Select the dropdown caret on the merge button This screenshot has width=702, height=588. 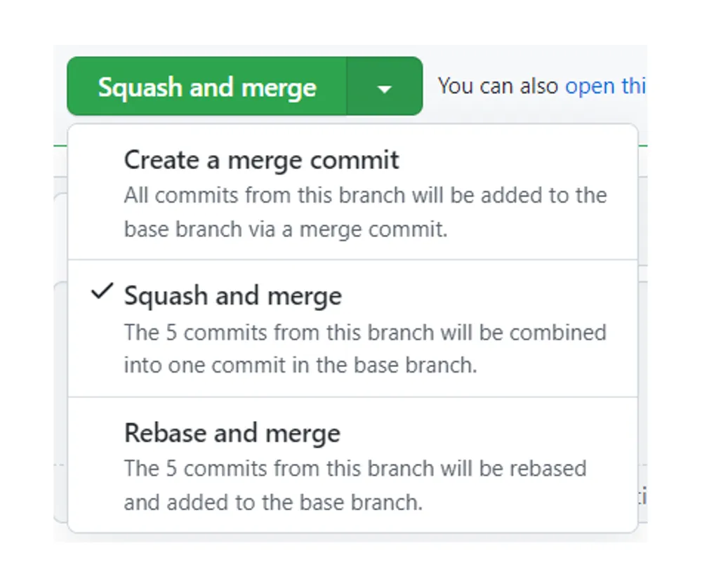tap(384, 86)
